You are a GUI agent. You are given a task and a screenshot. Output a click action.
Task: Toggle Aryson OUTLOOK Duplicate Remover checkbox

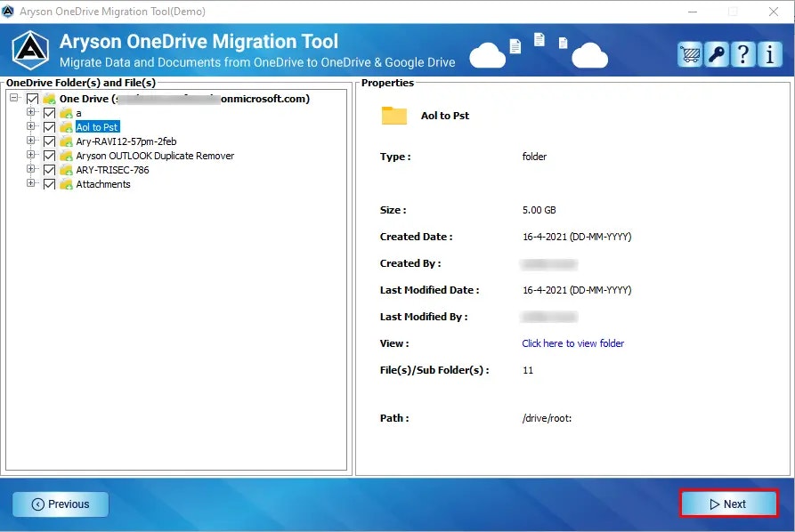(x=49, y=156)
